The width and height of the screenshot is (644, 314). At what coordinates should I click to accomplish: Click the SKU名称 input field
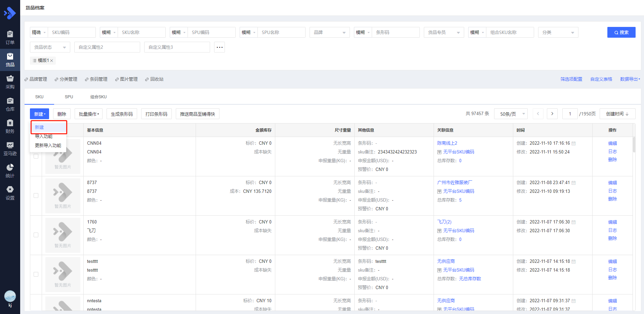click(142, 32)
